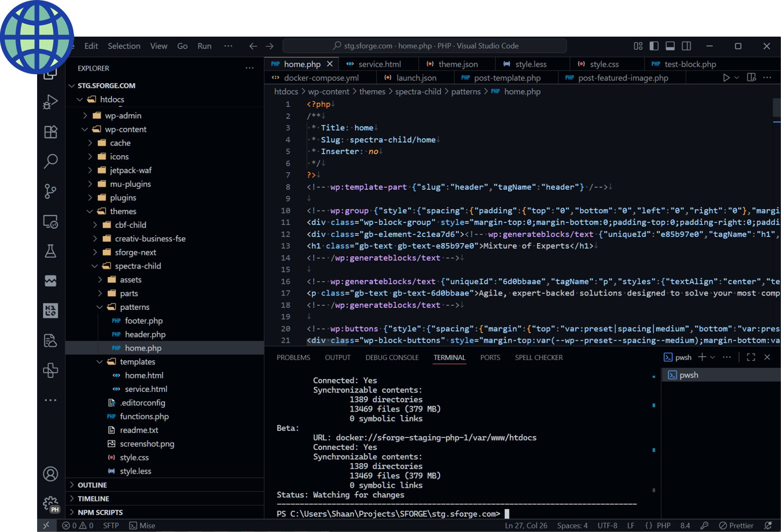Open the Run and Debug view

pos(50,102)
